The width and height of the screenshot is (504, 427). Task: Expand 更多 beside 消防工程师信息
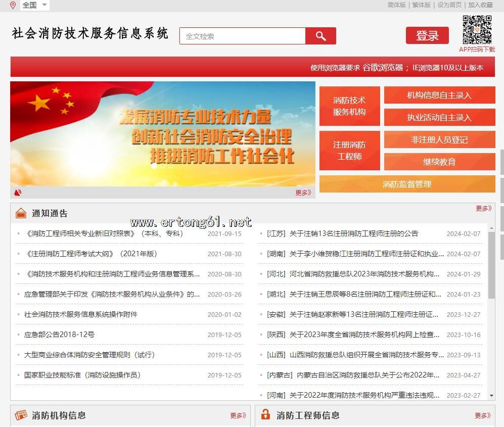click(482, 415)
